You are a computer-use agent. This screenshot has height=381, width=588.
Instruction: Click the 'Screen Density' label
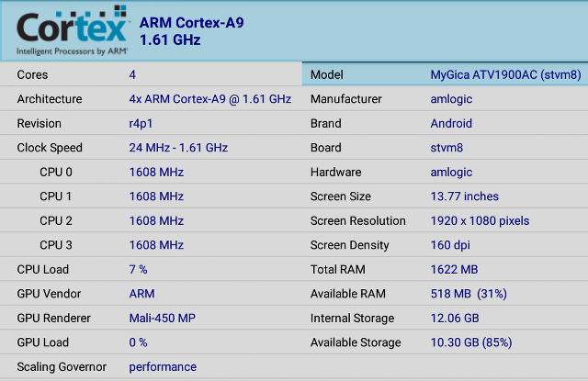[x=349, y=245]
